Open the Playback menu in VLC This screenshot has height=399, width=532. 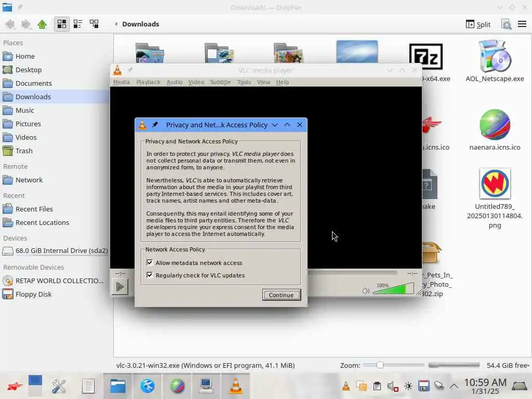click(x=148, y=82)
